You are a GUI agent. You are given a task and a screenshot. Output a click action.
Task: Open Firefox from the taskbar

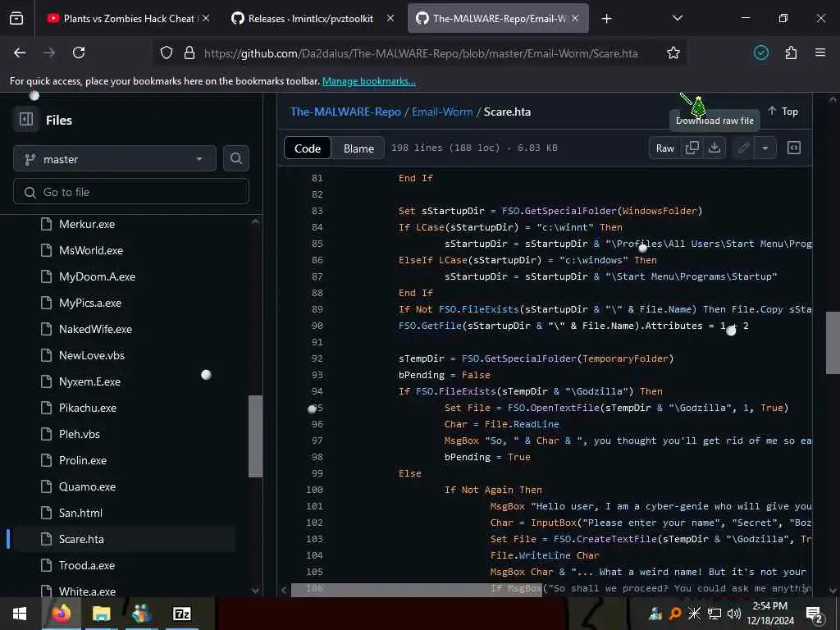point(61,614)
